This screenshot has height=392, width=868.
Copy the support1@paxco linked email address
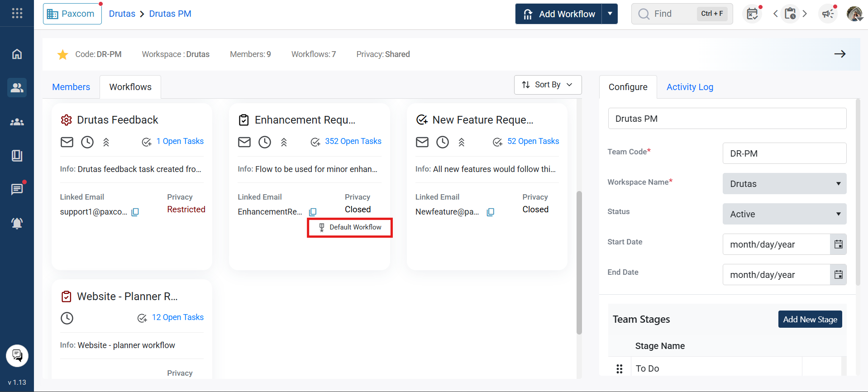pos(135,212)
